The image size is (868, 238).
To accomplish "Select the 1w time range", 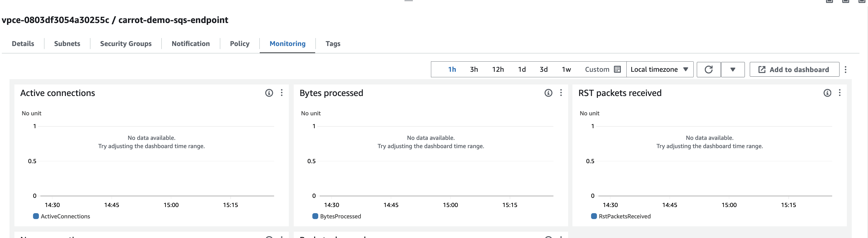I will click(x=566, y=70).
